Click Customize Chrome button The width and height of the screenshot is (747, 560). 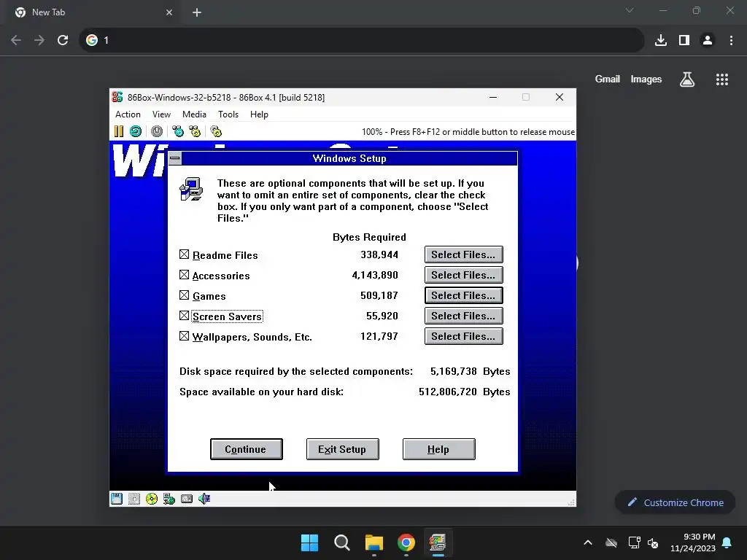point(675,502)
